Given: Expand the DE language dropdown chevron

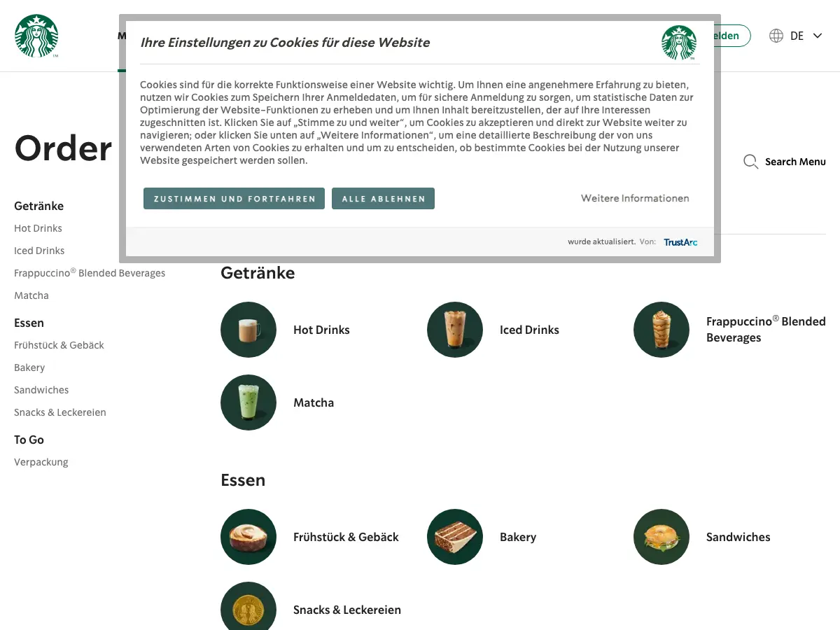Looking at the screenshot, I should pyautogui.click(x=818, y=36).
